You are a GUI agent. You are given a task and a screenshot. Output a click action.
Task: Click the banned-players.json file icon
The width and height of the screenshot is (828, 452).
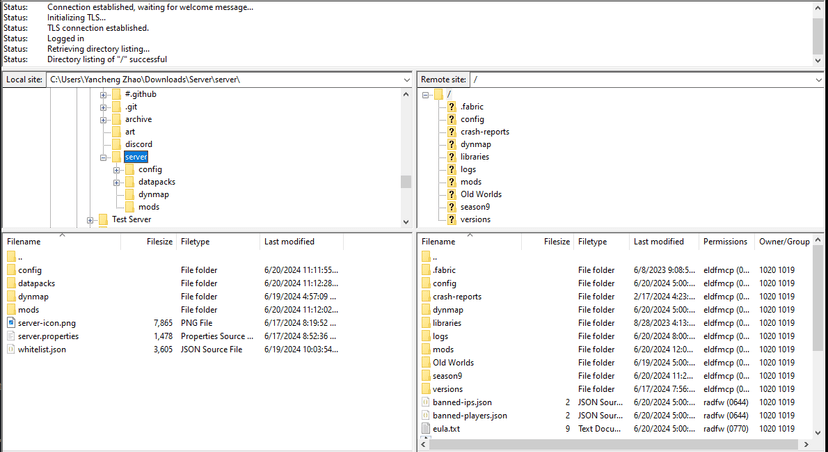point(425,415)
